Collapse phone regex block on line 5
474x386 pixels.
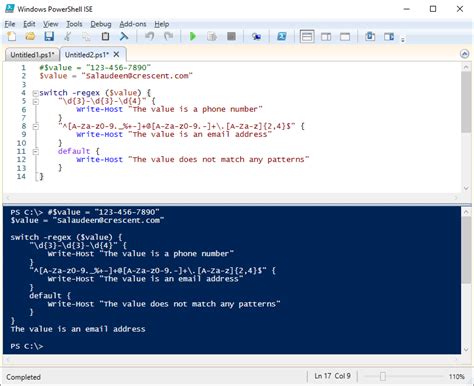pos(35,102)
